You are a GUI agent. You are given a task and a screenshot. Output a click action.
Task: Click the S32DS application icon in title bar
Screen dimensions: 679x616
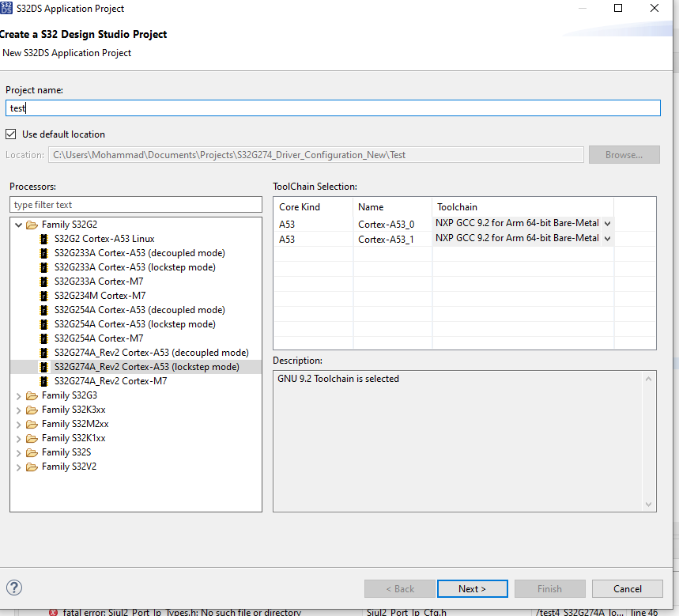pyautogui.click(x=8, y=8)
